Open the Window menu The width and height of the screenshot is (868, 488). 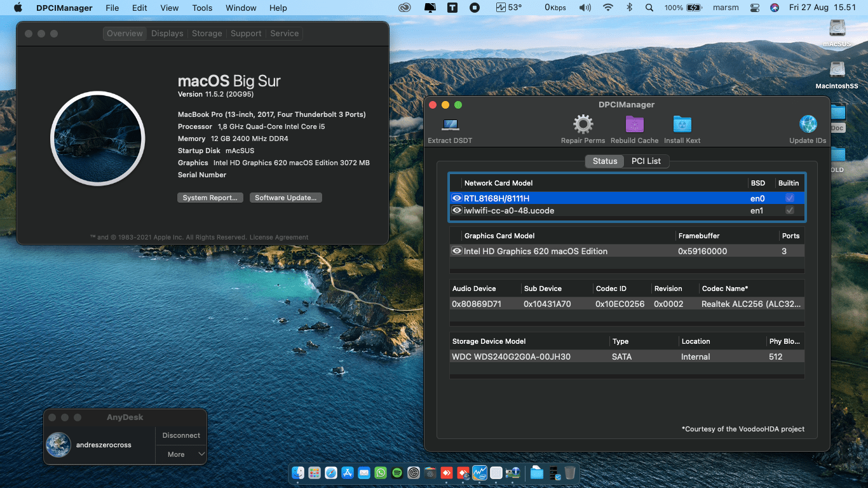coord(241,8)
